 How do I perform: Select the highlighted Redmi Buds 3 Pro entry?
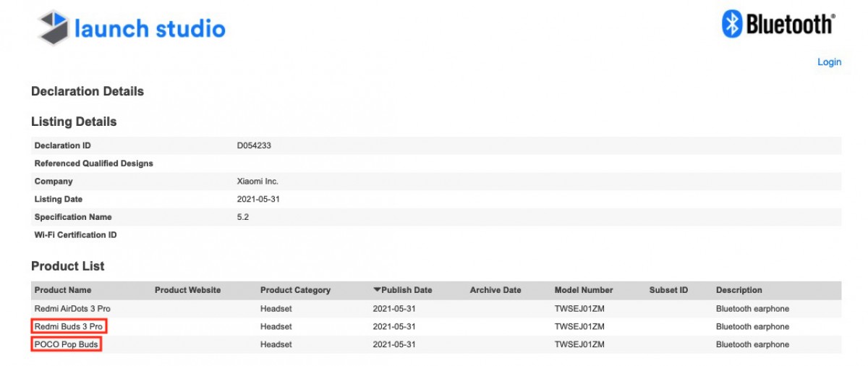pyautogui.click(x=69, y=326)
